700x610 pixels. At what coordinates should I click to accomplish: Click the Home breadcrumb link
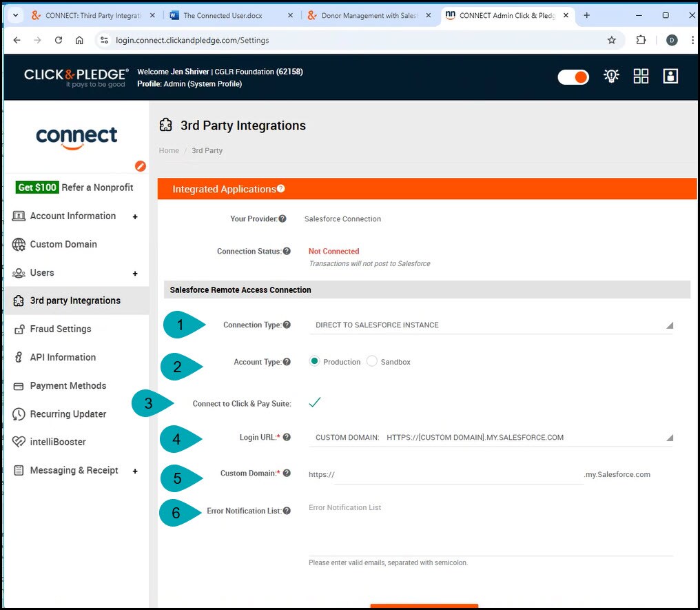click(169, 150)
